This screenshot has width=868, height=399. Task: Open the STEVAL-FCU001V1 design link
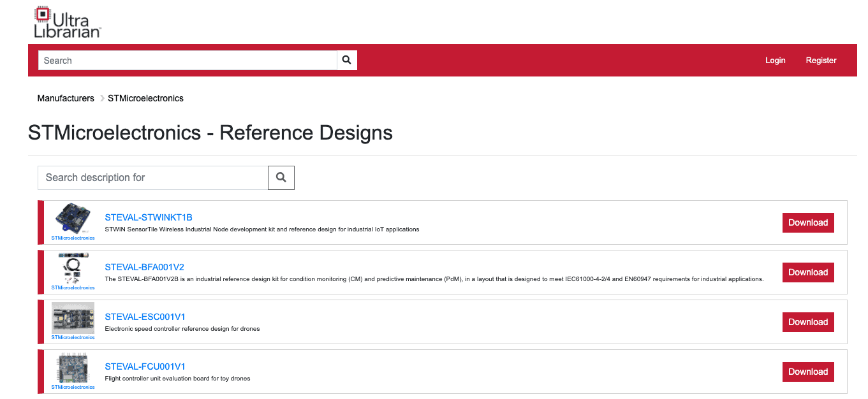[x=145, y=366]
